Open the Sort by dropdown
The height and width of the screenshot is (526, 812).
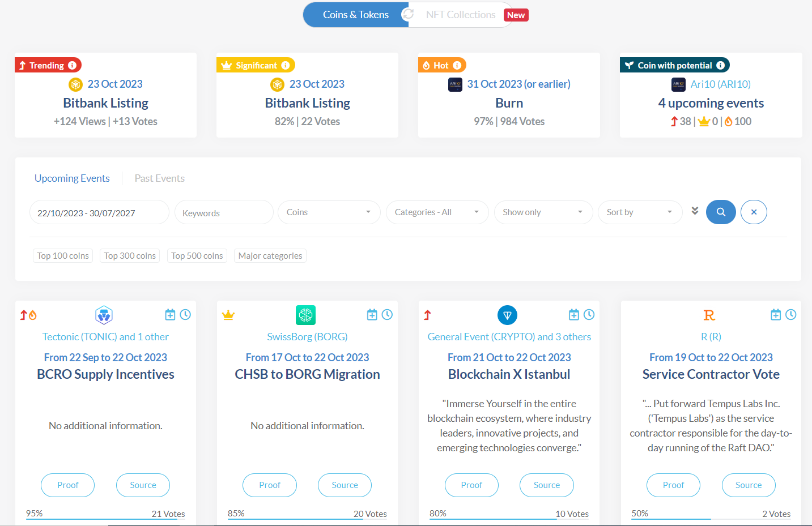[x=640, y=212]
